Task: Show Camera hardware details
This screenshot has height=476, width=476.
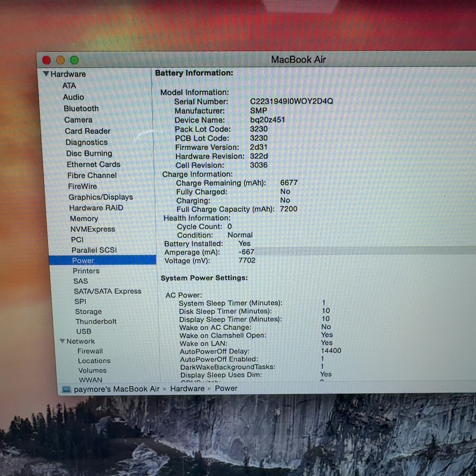Action: [78, 120]
